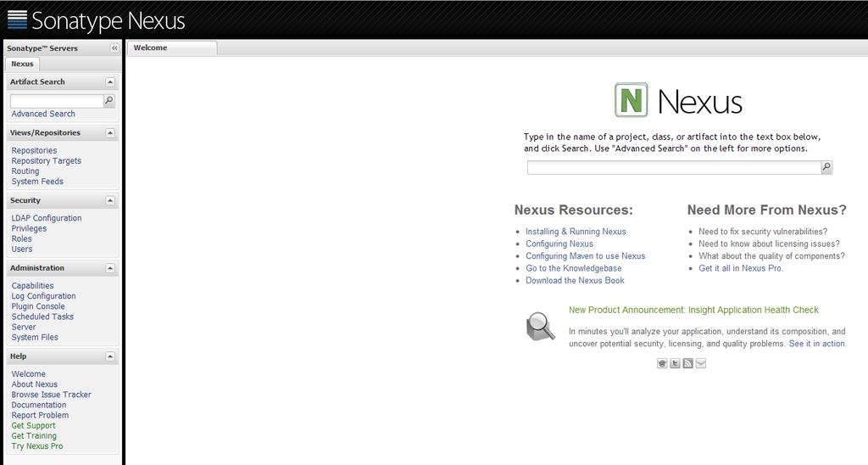Viewport: 868px width, 465px height.
Task: Collapse the Sonatype Servers side panel
Action: [114, 48]
